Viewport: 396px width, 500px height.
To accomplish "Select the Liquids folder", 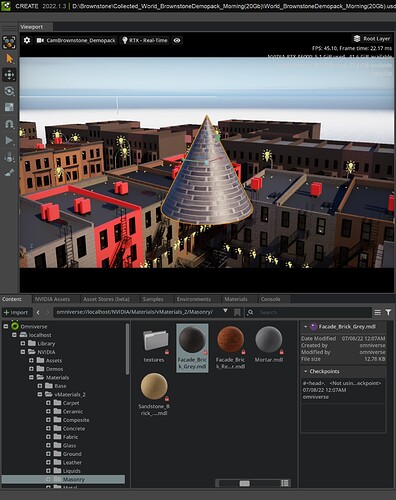I will point(71,471).
